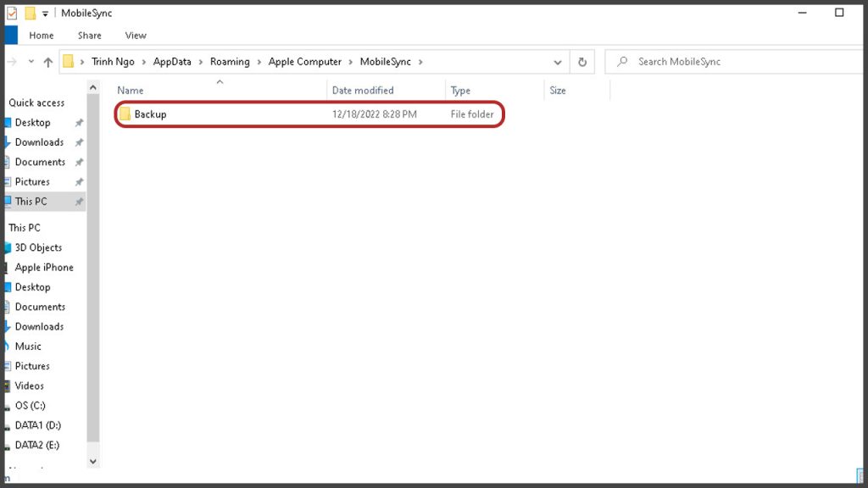Image resolution: width=868 pixels, height=488 pixels.
Task: Select the 3D Objects sidebar item
Action: (38, 247)
